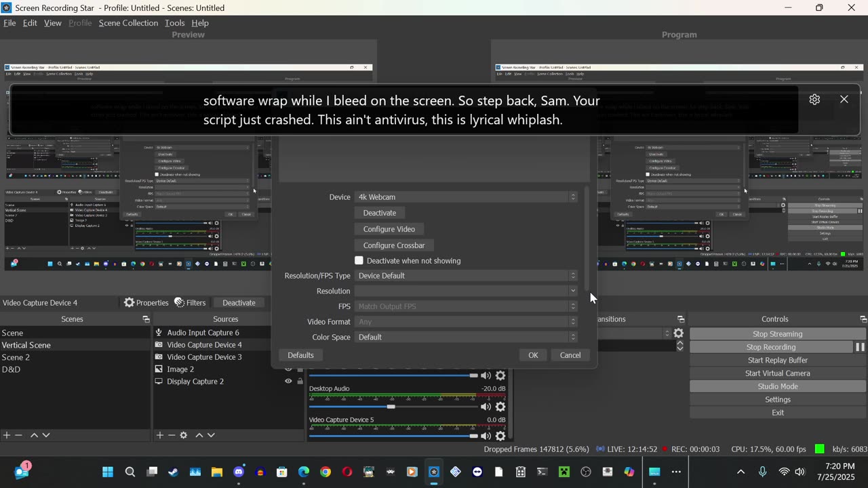Move selected scene down
Image resolution: width=868 pixels, height=488 pixels.
tap(46, 435)
